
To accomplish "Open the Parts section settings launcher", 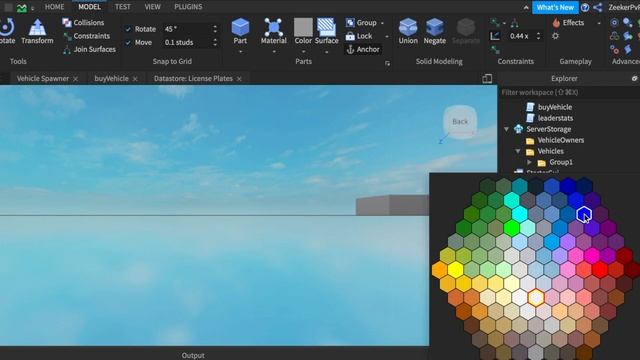I will pyautogui.click(x=387, y=63).
